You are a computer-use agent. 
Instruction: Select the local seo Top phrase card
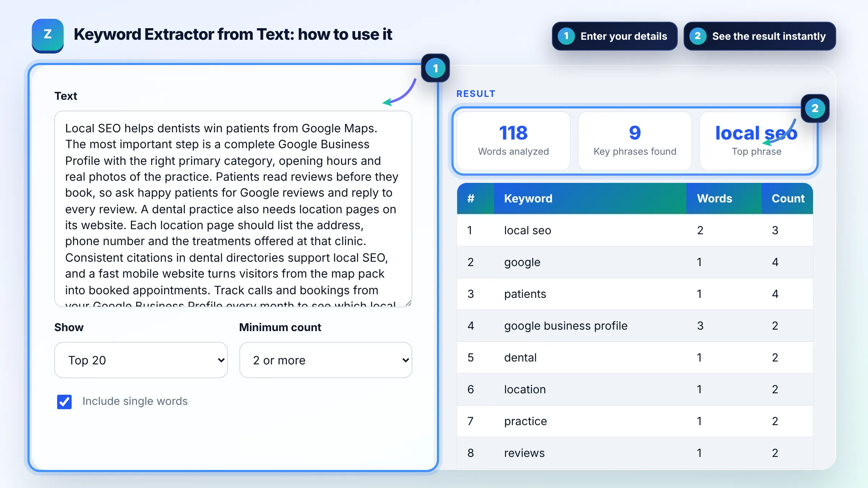[x=756, y=141]
